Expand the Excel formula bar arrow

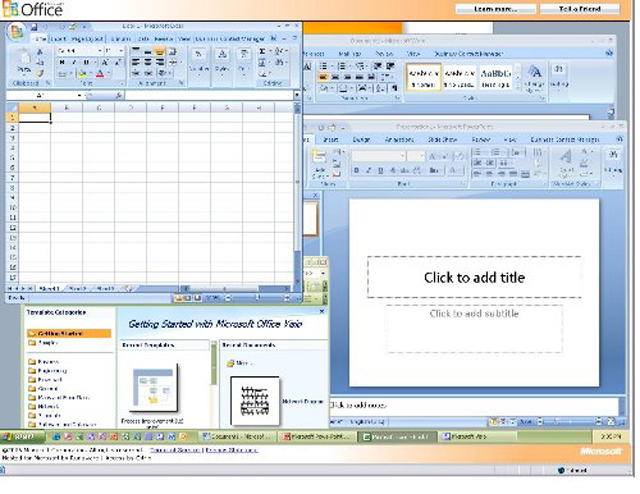[297, 96]
